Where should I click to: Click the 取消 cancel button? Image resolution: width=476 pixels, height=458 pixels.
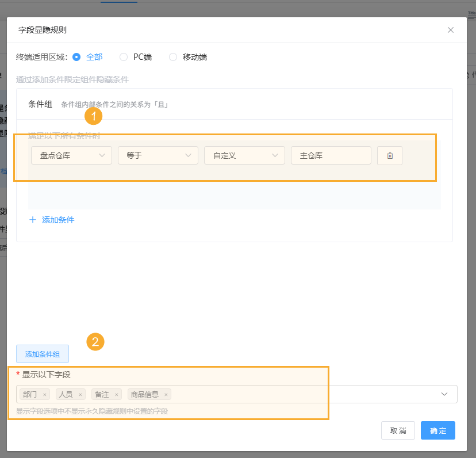pos(398,430)
